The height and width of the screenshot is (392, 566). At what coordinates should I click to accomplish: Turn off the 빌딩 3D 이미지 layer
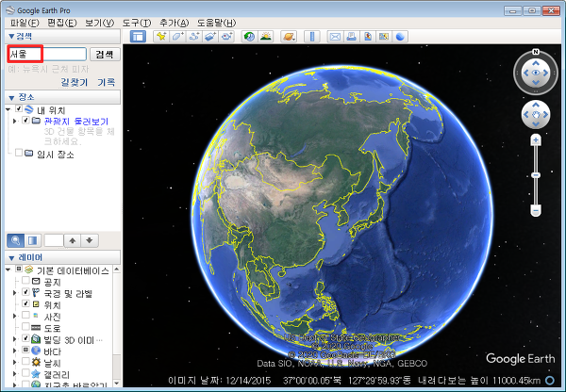(25, 338)
